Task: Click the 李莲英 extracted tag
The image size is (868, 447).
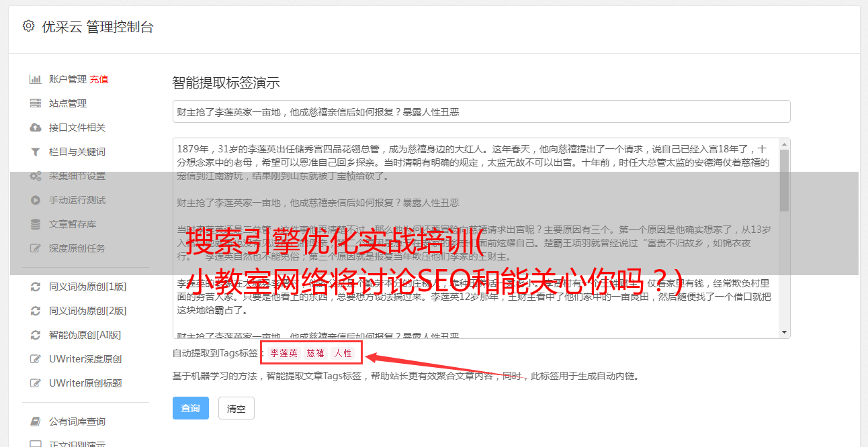Action: (x=284, y=353)
